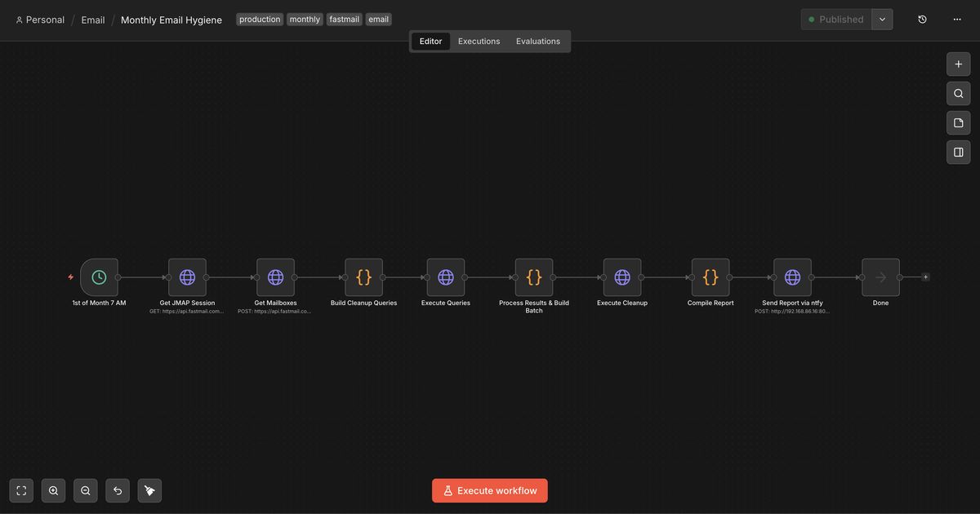Open the workflow search tool

pos(957,93)
